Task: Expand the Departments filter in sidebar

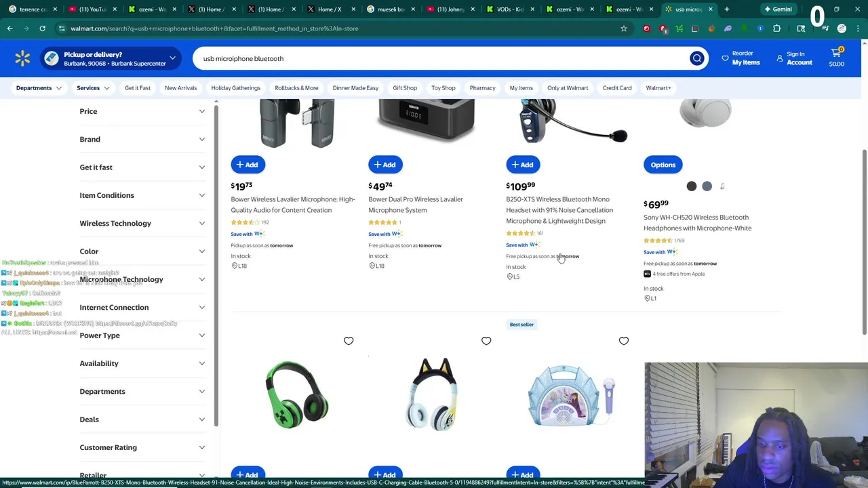Action: click(x=142, y=391)
